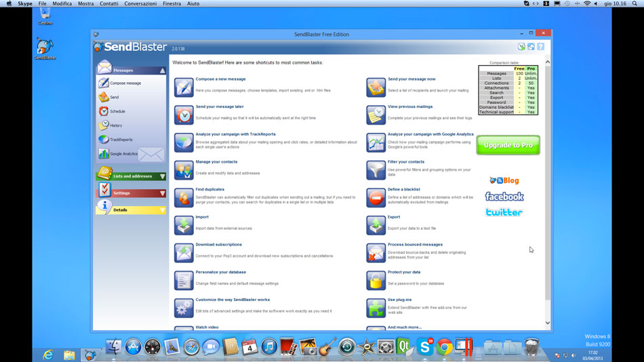This screenshot has height=362, width=644.
Task: Click the Chrome icon in the Dock
Action: [444, 347]
